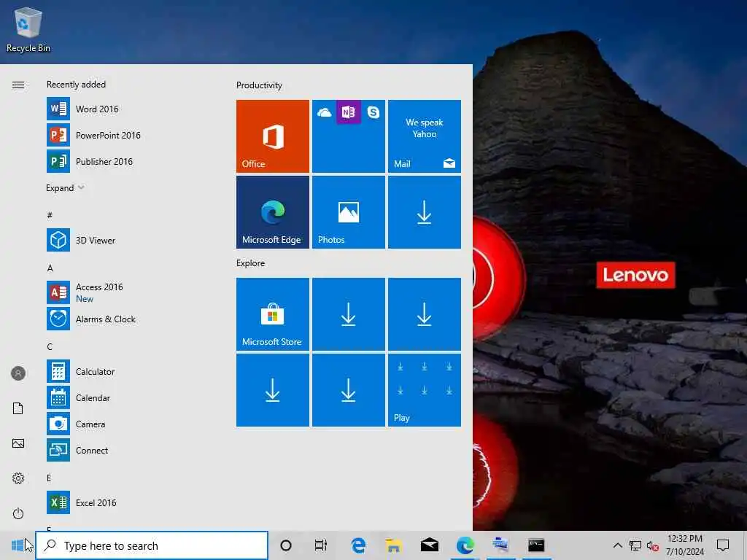Image resolution: width=747 pixels, height=560 pixels.
Task: Open Calendar app from list
Action: 128,397
